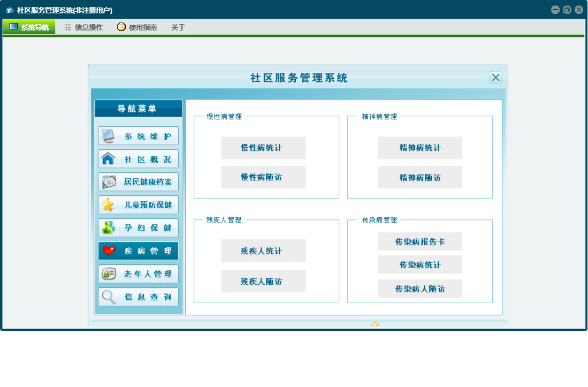
Task: Click the green people icon beside 孕妇保健
Action: coord(109,227)
